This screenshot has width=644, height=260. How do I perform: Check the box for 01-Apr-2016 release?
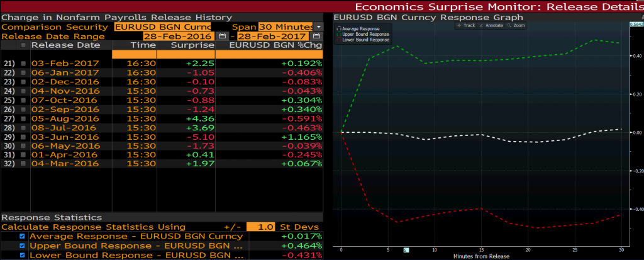(x=23, y=155)
